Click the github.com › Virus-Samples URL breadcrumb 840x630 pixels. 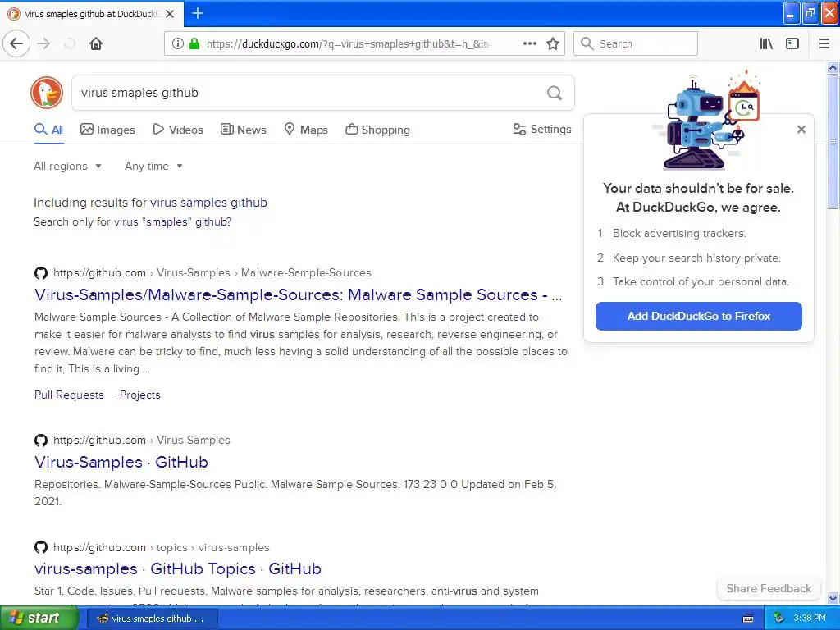pos(142,440)
